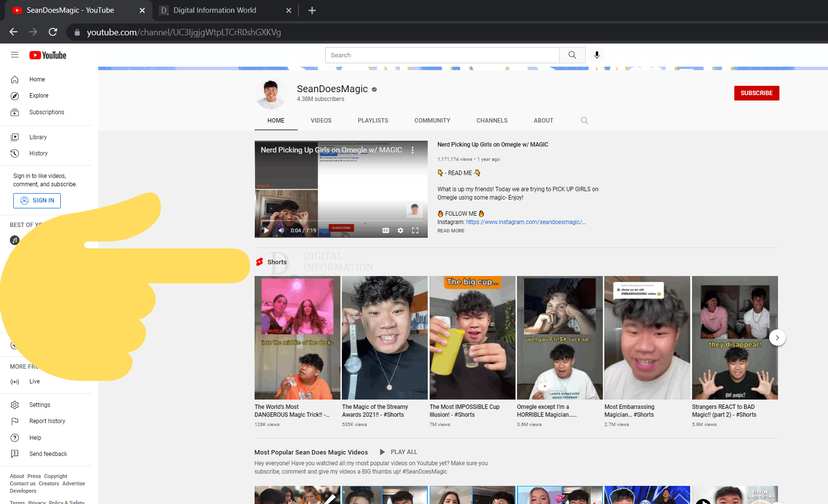Viewport: 828px width, 504px height.
Task: Open Report history in the sidebar
Action: tap(46, 421)
